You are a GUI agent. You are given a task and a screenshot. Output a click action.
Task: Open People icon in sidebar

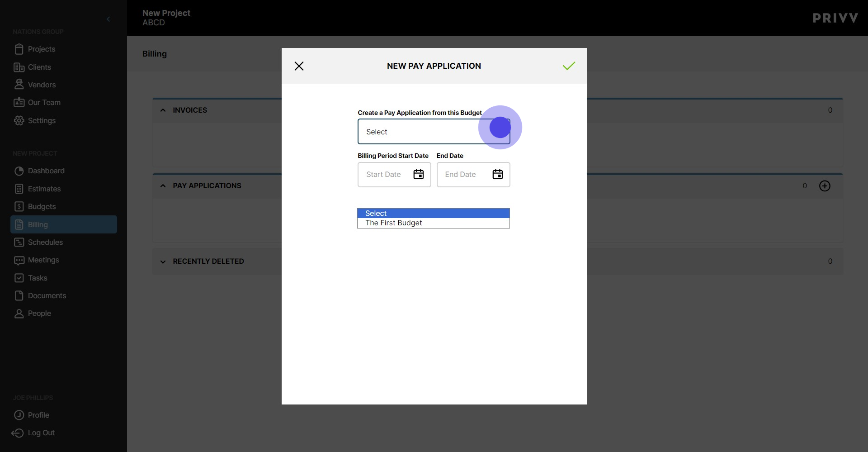coord(19,314)
